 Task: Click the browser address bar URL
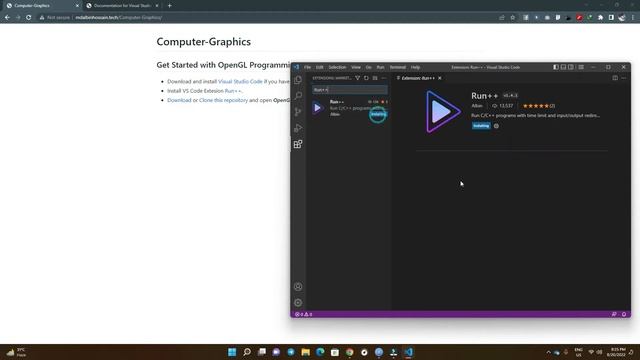pyautogui.click(x=118, y=18)
